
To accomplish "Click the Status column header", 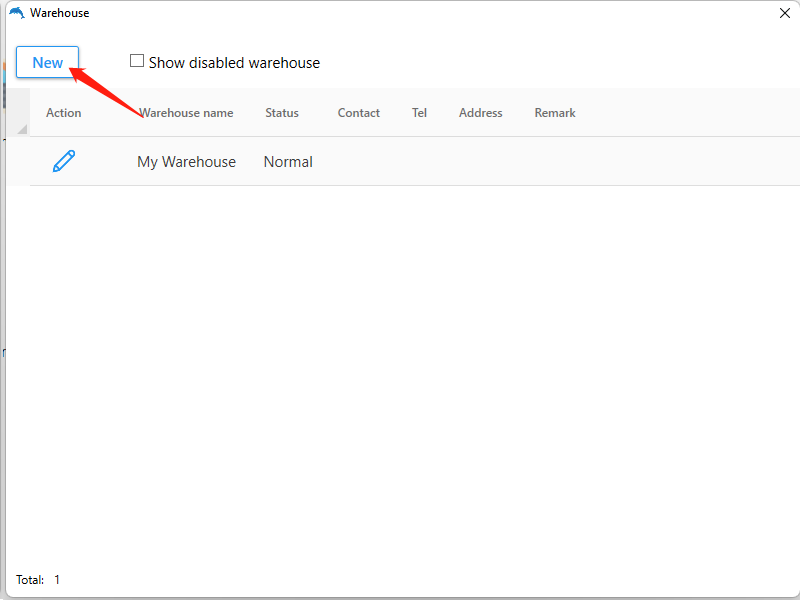I will (282, 113).
